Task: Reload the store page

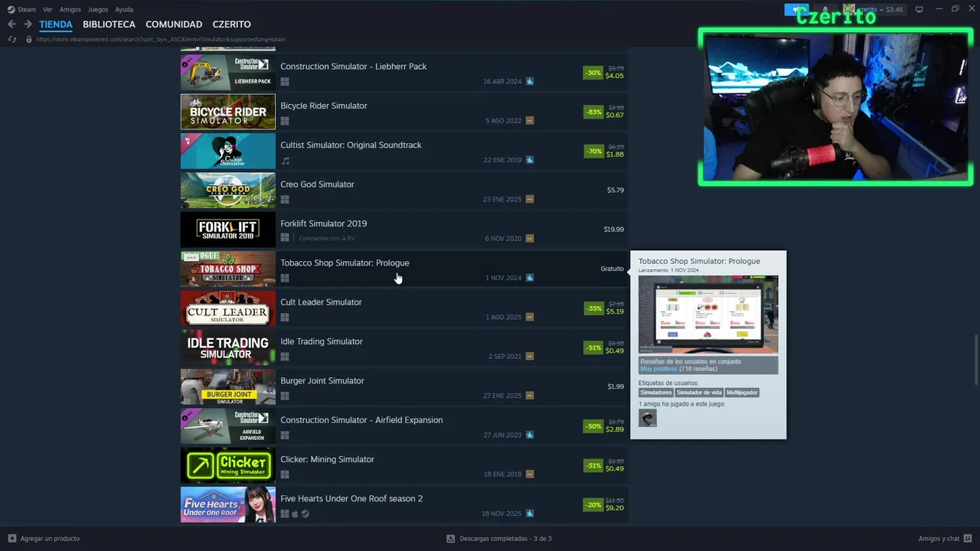Action: 12,39
